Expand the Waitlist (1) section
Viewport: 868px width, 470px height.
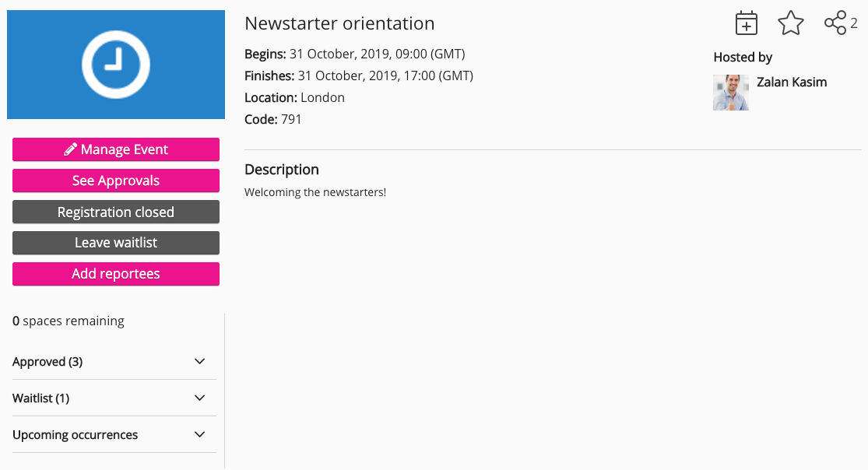(x=199, y=398)
